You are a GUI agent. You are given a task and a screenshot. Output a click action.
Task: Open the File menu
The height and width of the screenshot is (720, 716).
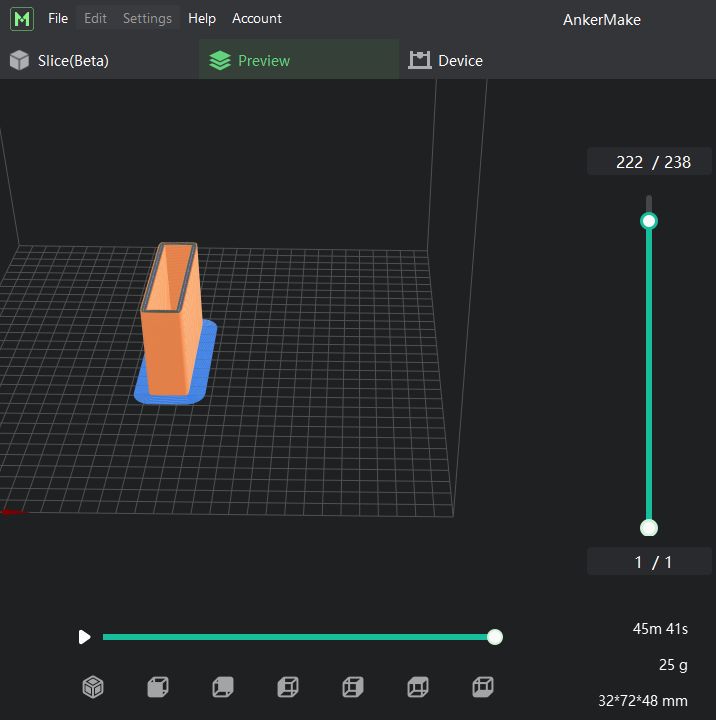click(x=58, y=19)
